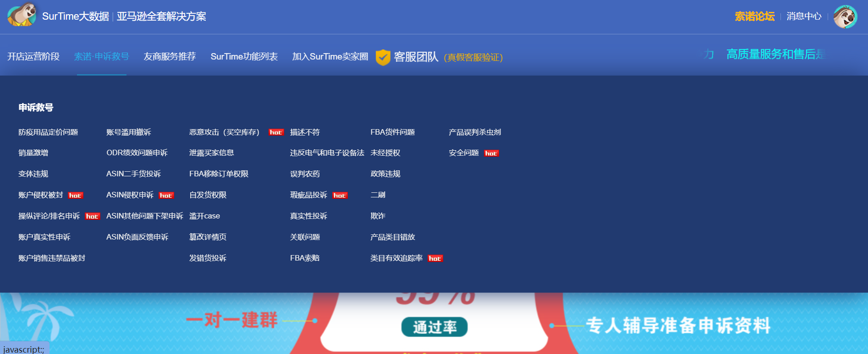Viewport: 868px width, 354px height.
Task: Select 自发货权限 item
Action: tap(208, 195)
